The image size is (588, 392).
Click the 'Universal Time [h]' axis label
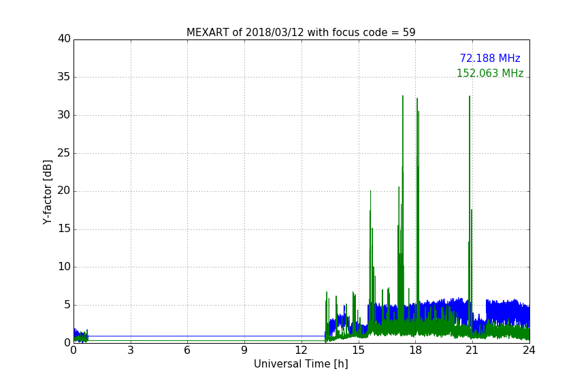[x=301, y=364]
